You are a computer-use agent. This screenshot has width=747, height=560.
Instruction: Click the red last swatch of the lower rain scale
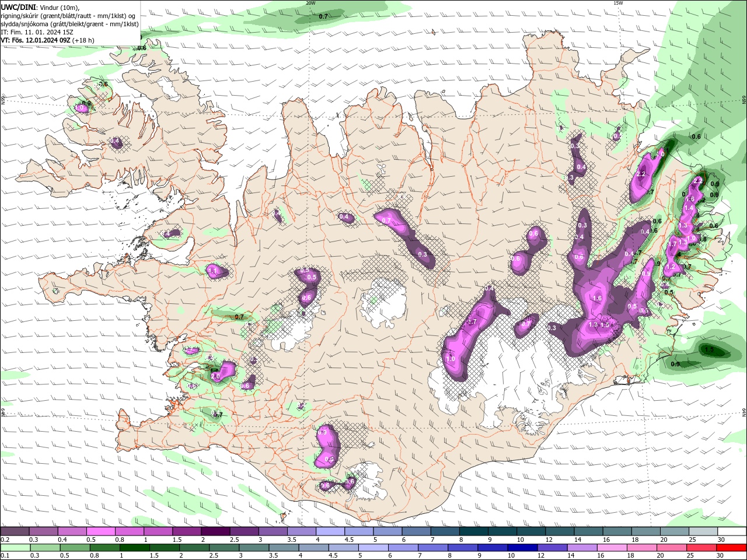coord(731,548)
